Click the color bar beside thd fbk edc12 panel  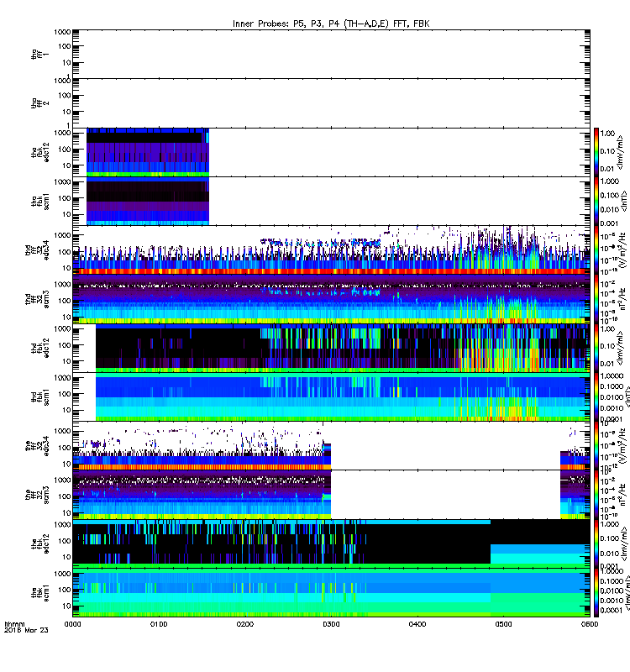pos(596,348)
